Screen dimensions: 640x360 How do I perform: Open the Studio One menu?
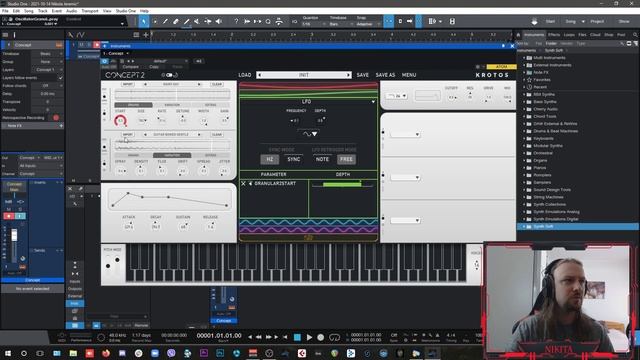point(126,11)
